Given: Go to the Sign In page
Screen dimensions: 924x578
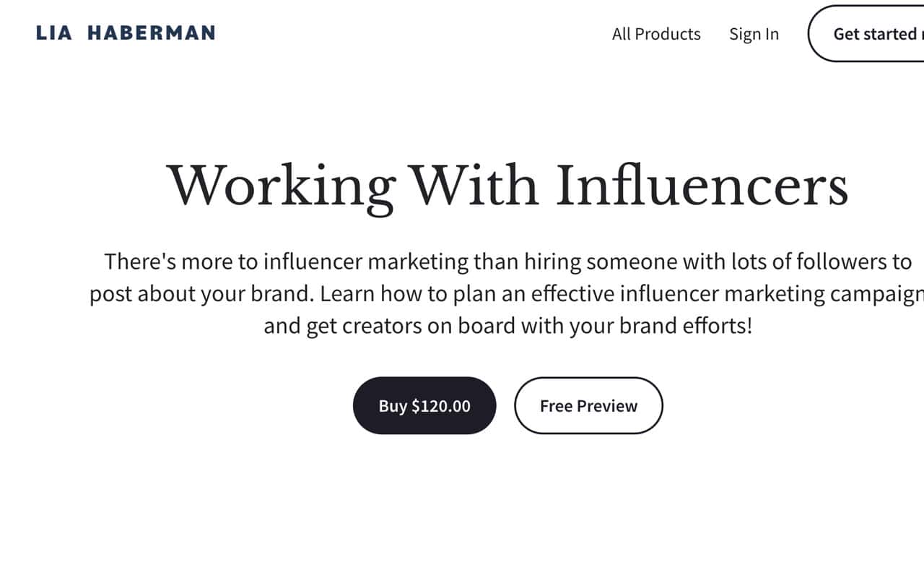Looking at the screenshot, I should click(754, 34).
